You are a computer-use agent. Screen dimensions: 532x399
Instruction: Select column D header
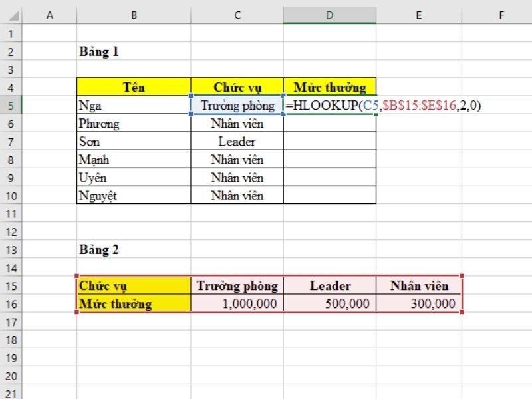tap(329, 15)
